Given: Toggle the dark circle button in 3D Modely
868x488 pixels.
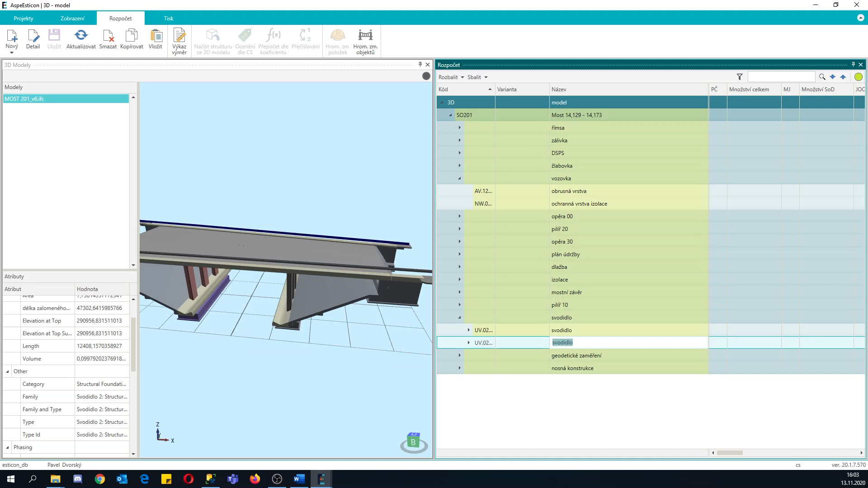Looking at the screenshot, I should click(426, 76).
